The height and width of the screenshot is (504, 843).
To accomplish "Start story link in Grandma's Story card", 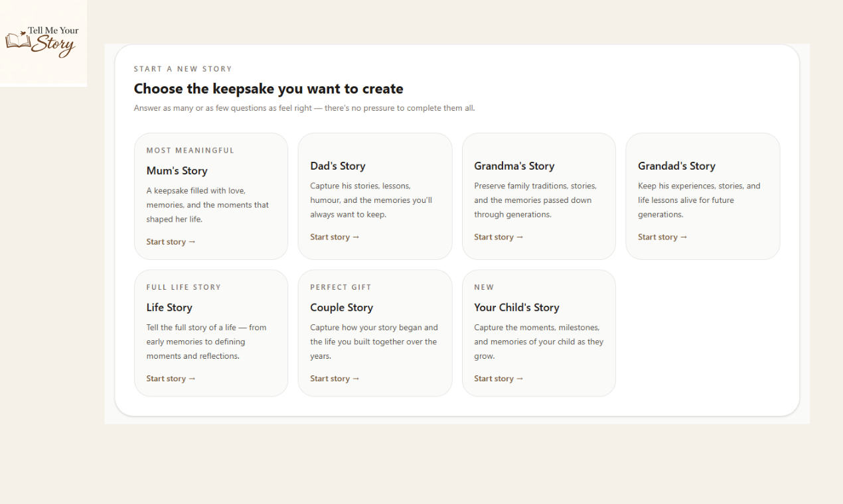I will (499, 237).
